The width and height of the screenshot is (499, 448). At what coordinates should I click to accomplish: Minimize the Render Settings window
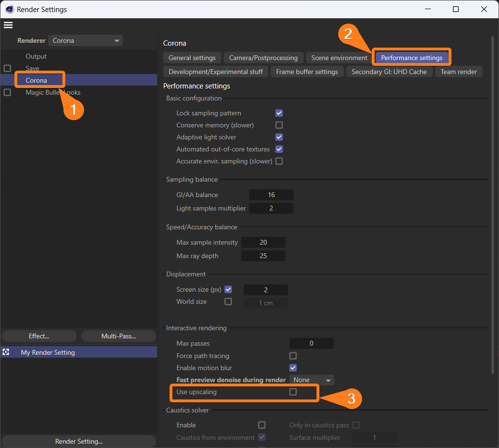(x=428, y=9)
